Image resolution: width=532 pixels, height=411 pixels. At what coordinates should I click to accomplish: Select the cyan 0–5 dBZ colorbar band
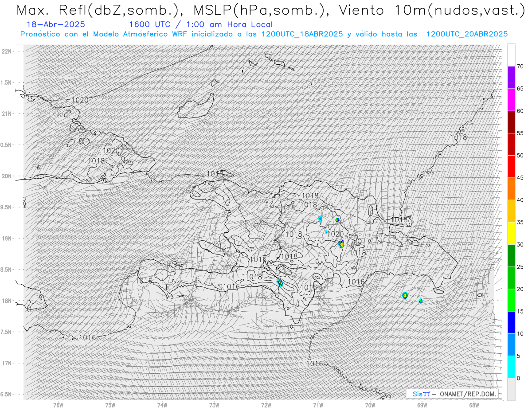(x=511, y=367)
